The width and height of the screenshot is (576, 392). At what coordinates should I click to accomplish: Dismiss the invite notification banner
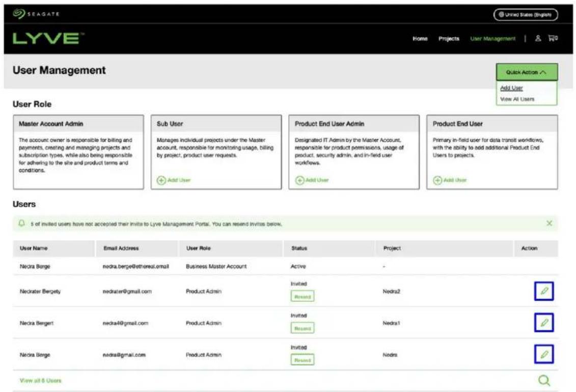[549, 223]
